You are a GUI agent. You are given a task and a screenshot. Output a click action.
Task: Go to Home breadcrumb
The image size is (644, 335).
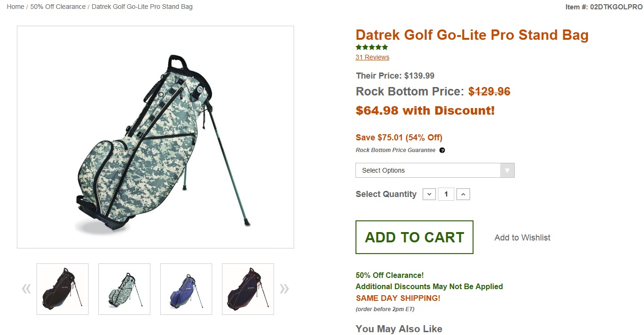click(x=15, y=7)
